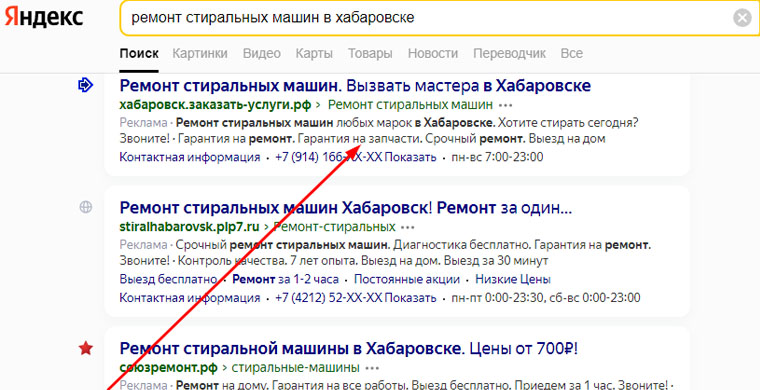Screen dimensions: 760x390
Task: Click inside the search input field
Action: click(427, 18)
